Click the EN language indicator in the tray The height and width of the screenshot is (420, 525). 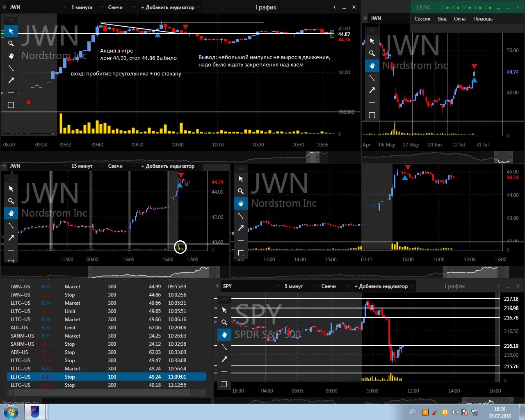(x=412, y=411)
